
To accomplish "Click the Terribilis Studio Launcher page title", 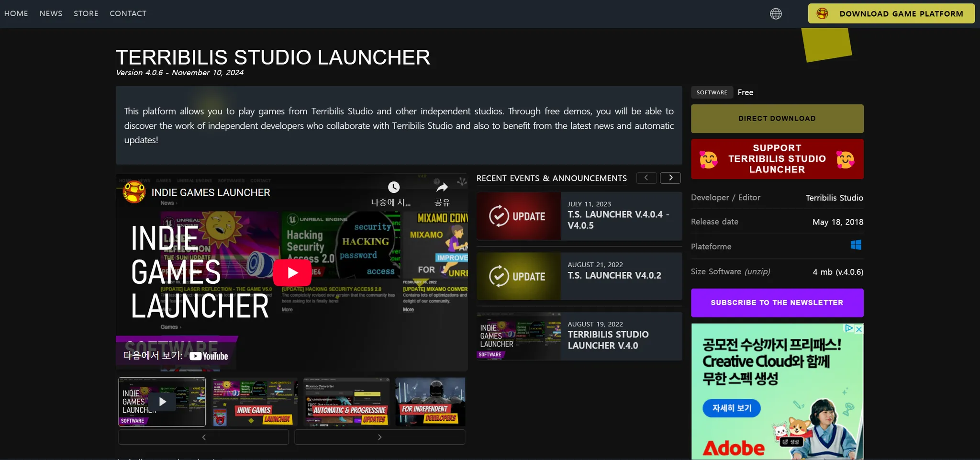I will coord(273,57).
